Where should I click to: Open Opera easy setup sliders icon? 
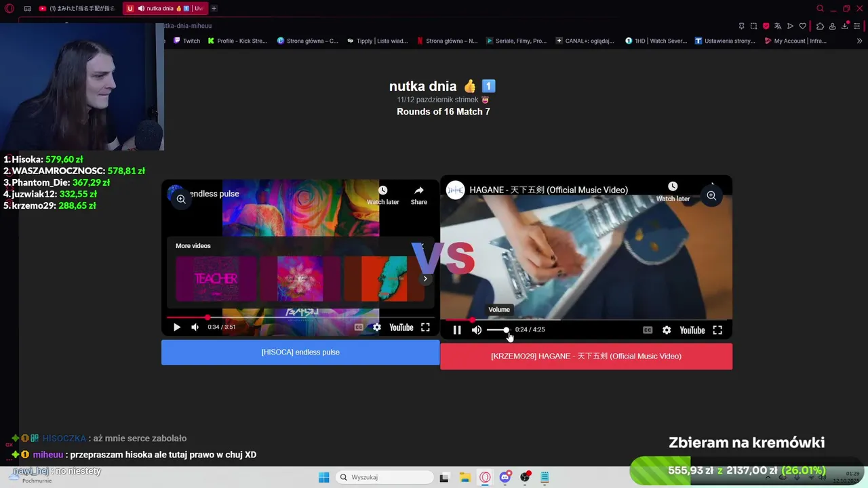(858, 26)
